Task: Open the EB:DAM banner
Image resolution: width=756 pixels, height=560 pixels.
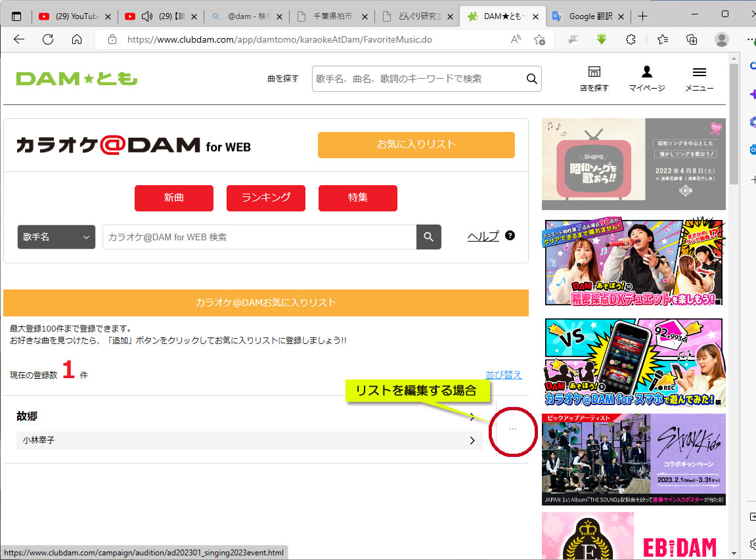Action: point(634,536)
